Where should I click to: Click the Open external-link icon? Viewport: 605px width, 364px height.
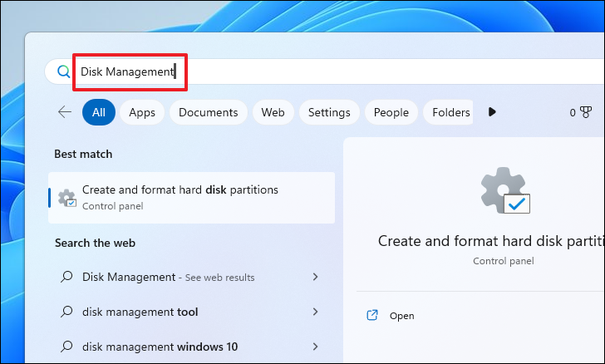pos(372,315)
